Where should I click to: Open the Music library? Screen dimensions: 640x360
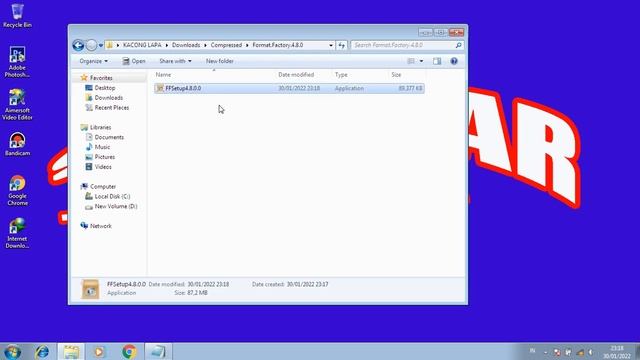(x=102, y=147)
